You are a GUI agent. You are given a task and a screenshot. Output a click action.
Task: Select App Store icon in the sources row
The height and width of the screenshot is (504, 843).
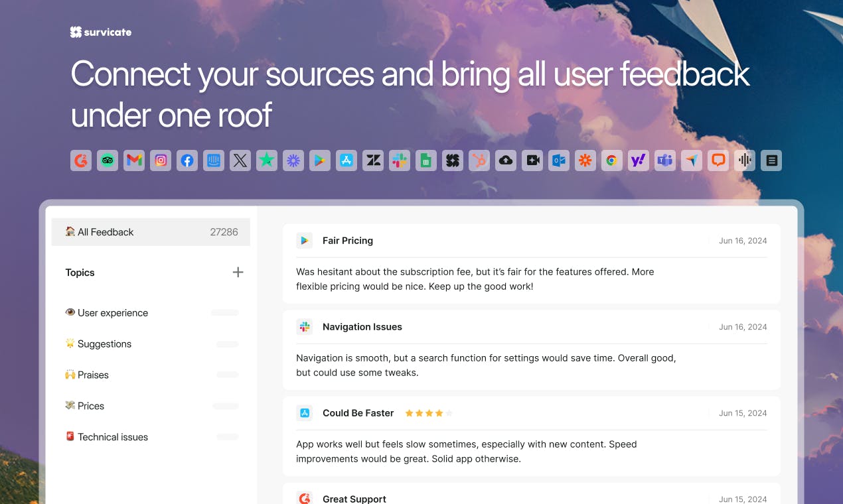tap(346, 160)
